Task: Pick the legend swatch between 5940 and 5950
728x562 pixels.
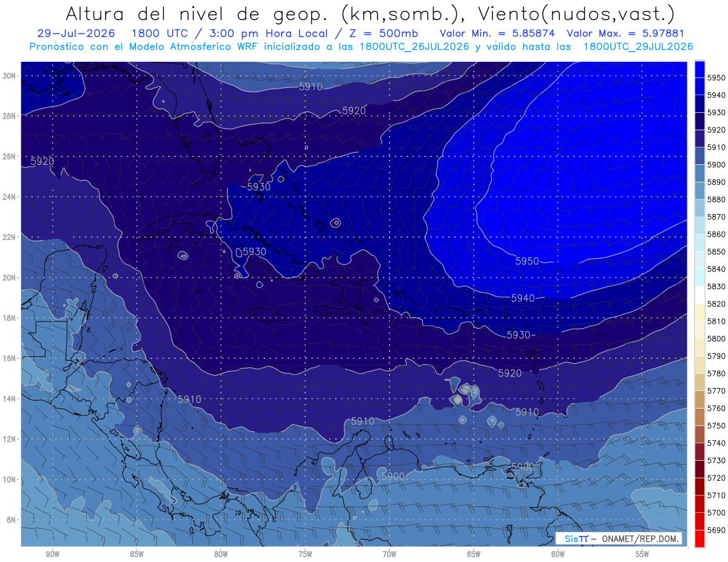Action: (x=699, y=86)
